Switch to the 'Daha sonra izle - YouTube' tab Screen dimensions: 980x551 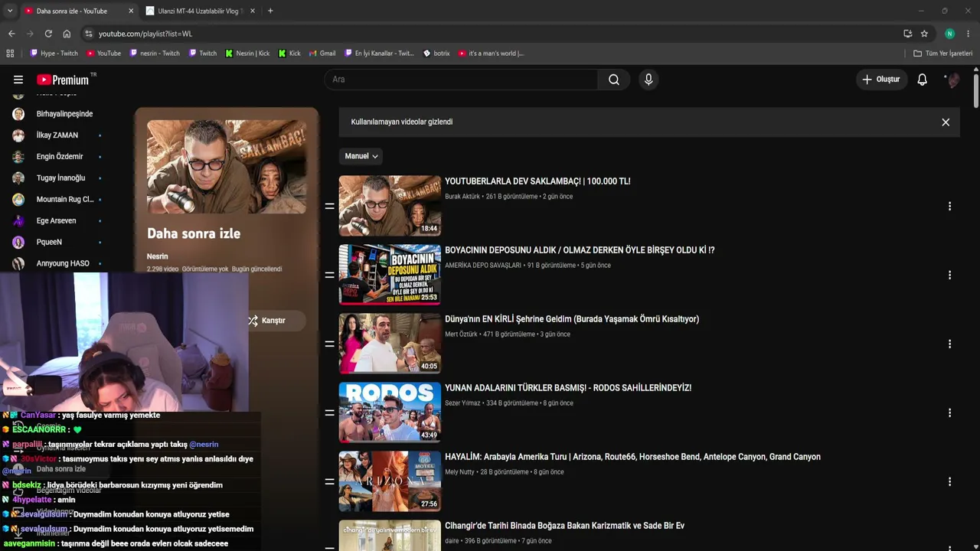click(79, 11)
